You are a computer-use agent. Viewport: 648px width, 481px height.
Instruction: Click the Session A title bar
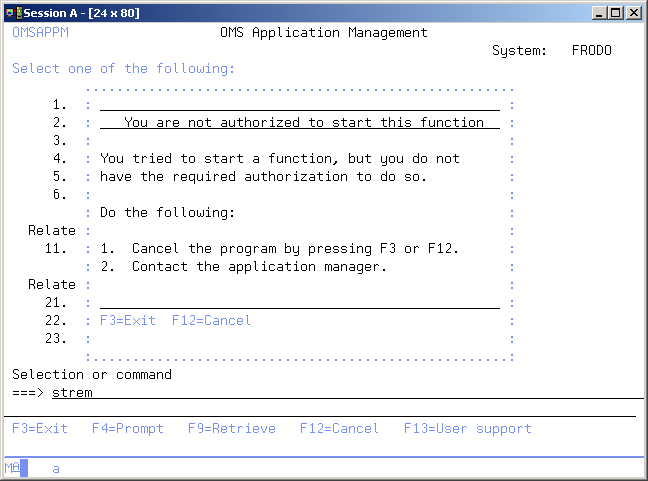click(x=300, y=12)
